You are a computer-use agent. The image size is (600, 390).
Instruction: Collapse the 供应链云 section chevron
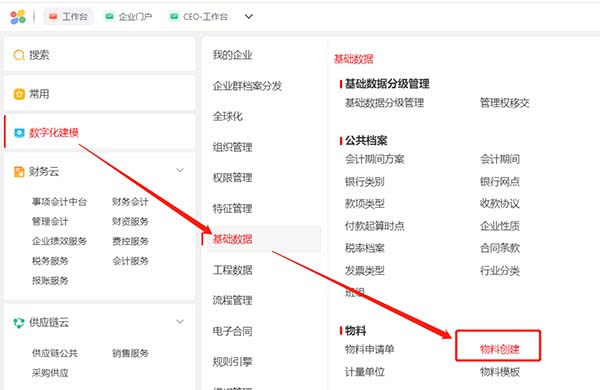(180, 321)
